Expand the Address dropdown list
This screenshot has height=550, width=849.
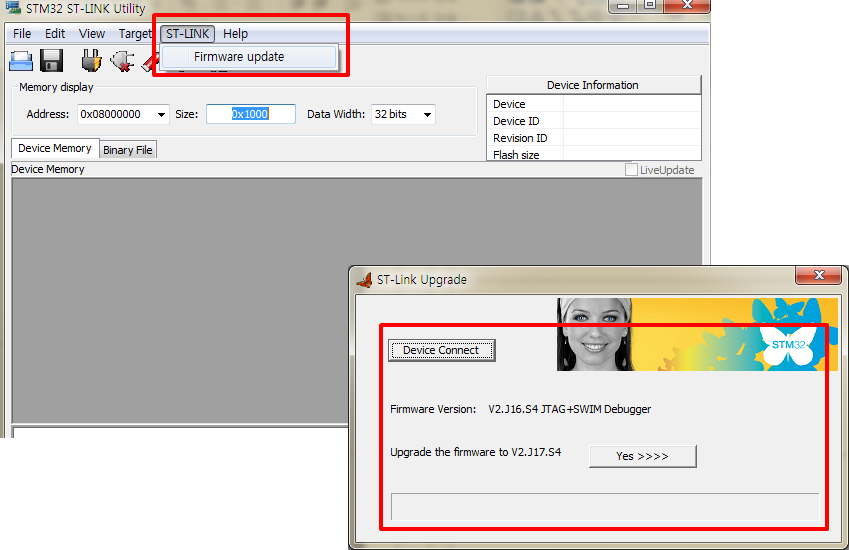[x=163, y=115]
